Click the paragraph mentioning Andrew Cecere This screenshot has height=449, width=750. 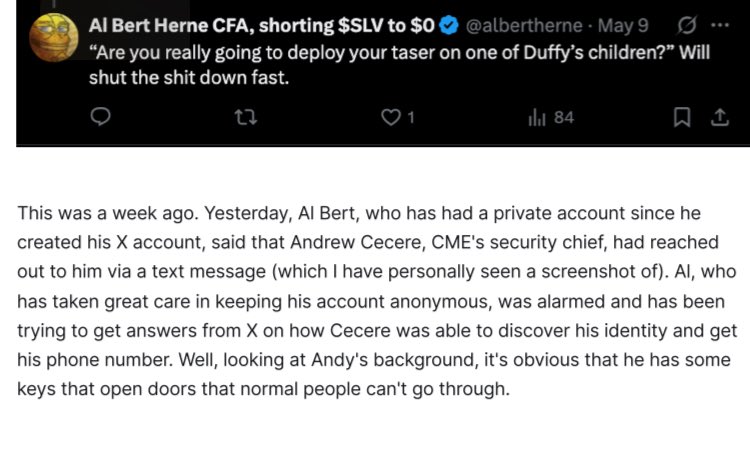tap(377, 301)
